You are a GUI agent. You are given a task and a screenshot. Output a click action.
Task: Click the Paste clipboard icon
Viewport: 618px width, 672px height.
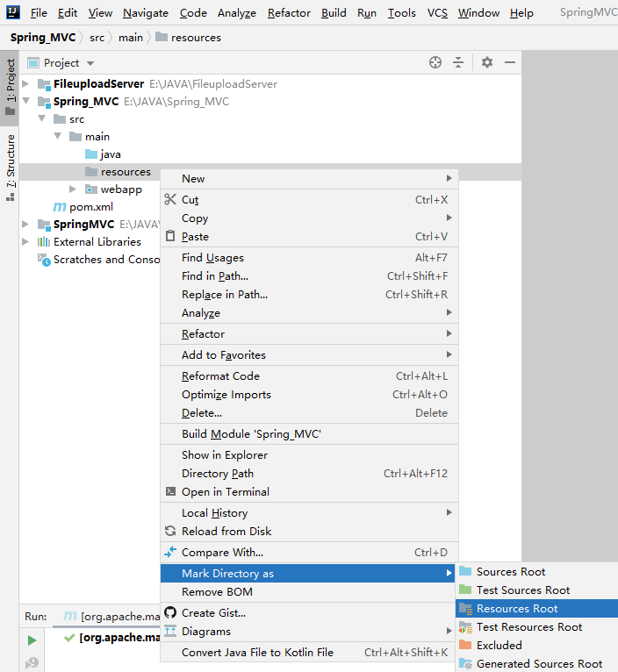tap(170, 236)
